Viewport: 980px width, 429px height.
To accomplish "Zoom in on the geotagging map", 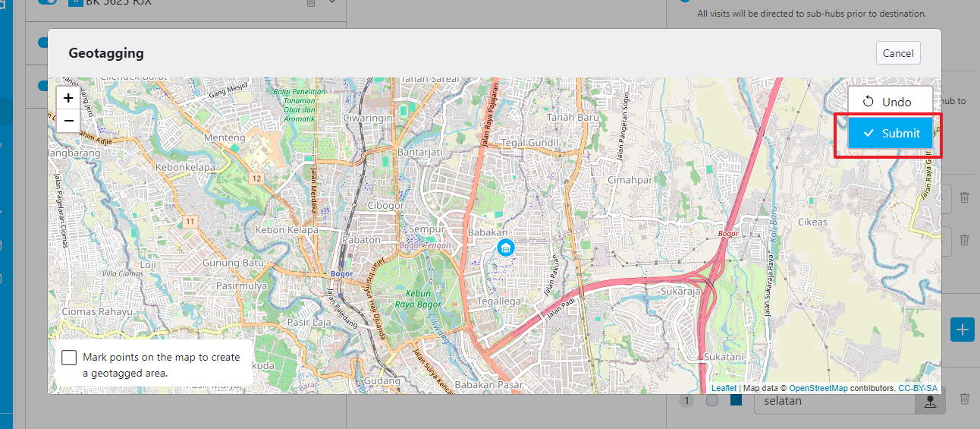I will pos(68,98).
